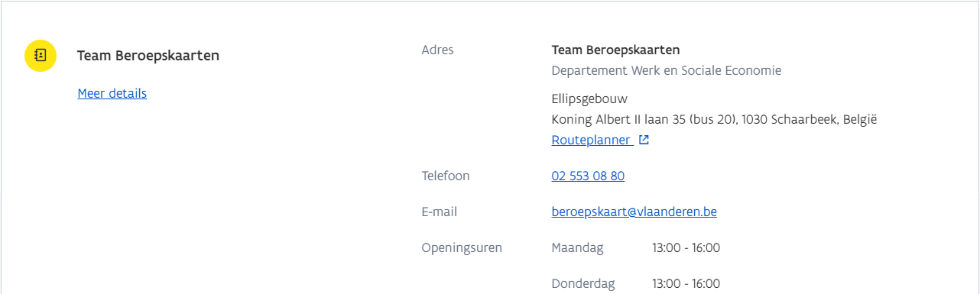This screenshot has width=980, height=294.
Task: Click Departement Werk en Sociale Economie text
Action: [666, 71]
